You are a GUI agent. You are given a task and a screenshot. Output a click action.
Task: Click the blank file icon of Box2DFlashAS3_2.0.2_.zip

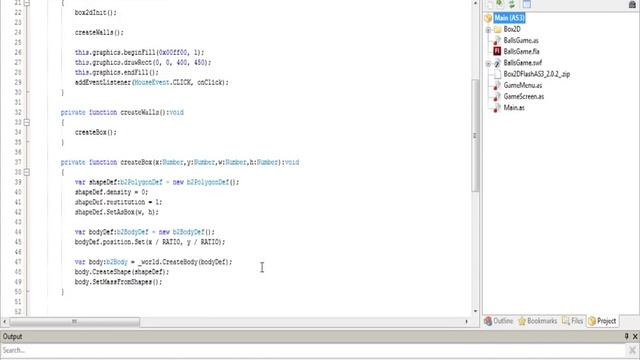click(x=497, y=74)
